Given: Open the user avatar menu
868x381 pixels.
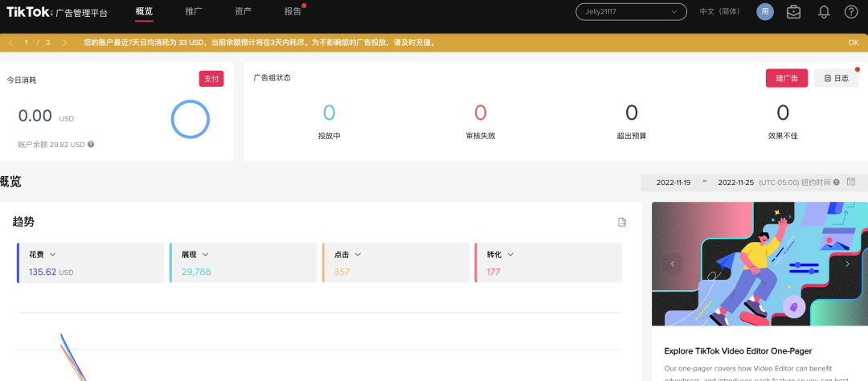Looking at the screenshot, I should point(765,11).
